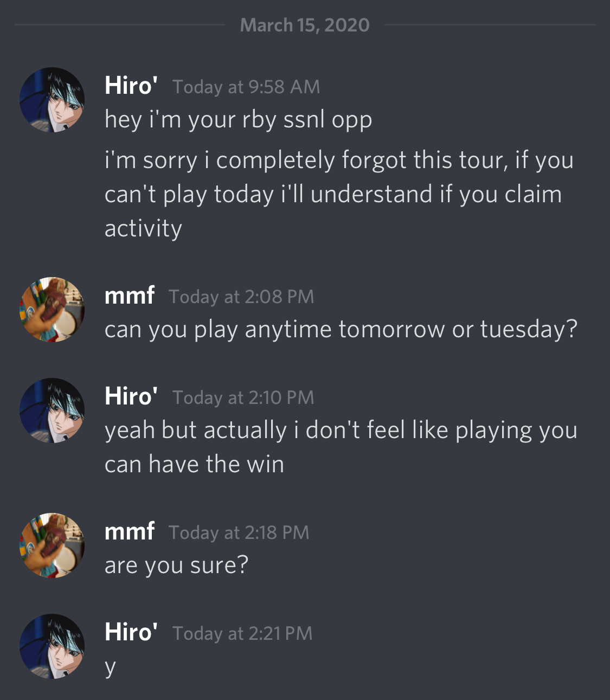Image resolution: width=610 pixels, height=700 pixels.
Task: Click message 'are you sure?'
Action: pos(176,566)
